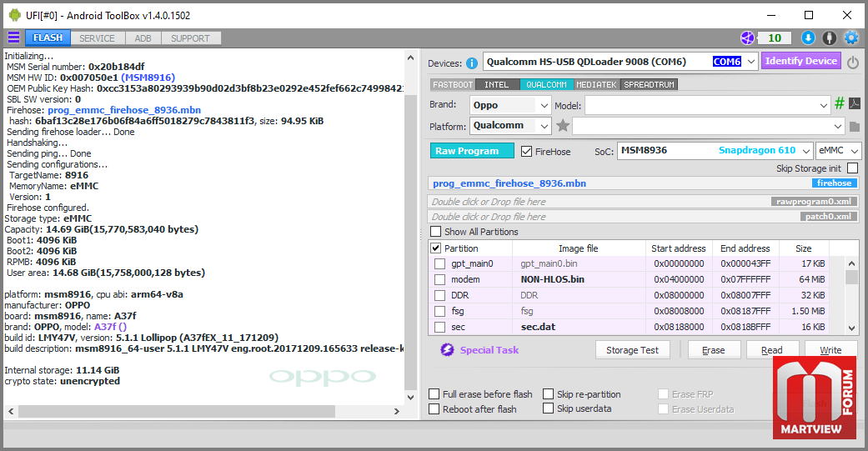The height and width of the screenshot is (451, 868).
Task: Open the PDF document icon
Action: [x=854, y=103]
